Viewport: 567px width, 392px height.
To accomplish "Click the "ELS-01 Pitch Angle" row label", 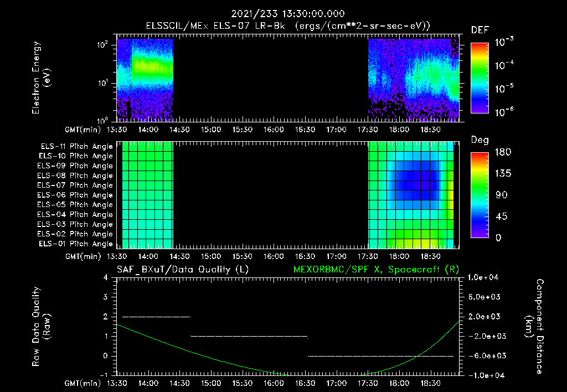I will [76, 244].
